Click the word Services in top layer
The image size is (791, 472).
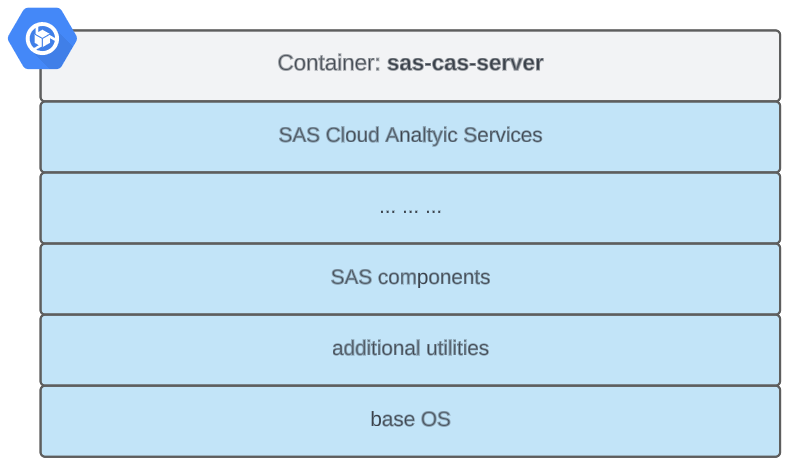(503, 135)
